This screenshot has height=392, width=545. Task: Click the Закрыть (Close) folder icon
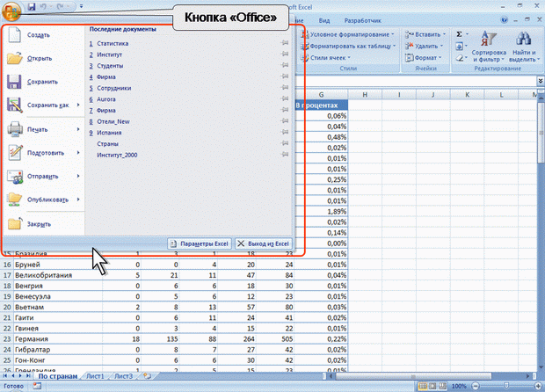14,224
